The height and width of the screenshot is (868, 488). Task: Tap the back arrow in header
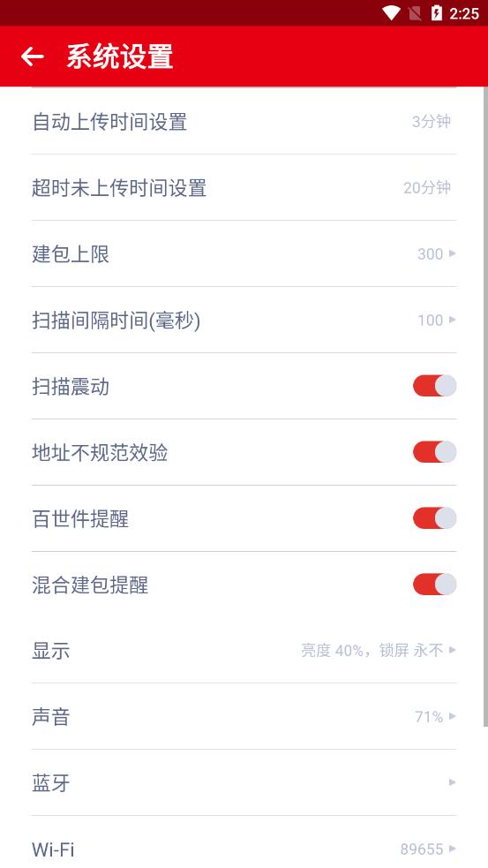pos(32,56)
